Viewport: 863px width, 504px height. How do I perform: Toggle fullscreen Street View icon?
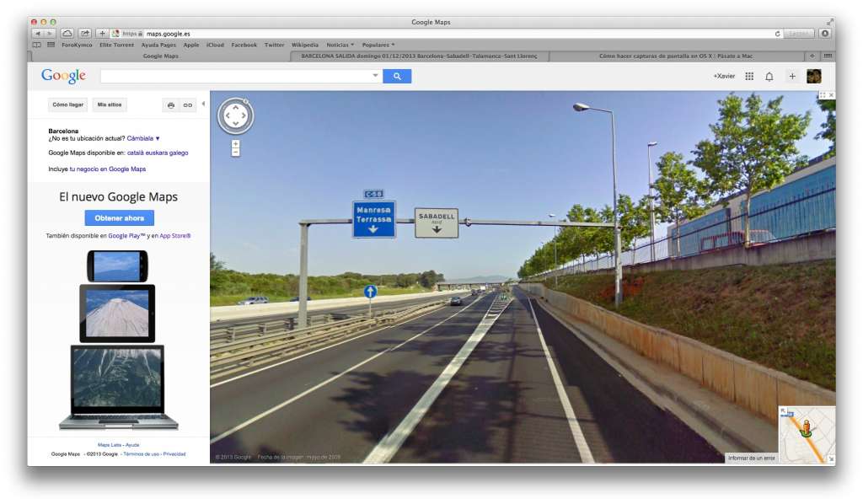pyautogui.click(x=823, y=95)
